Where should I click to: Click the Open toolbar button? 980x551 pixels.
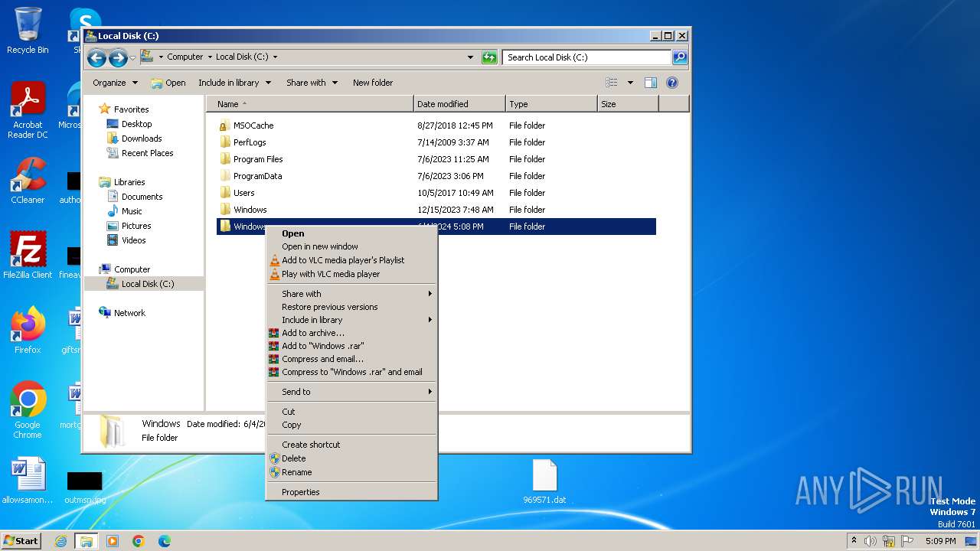point(168,83)
